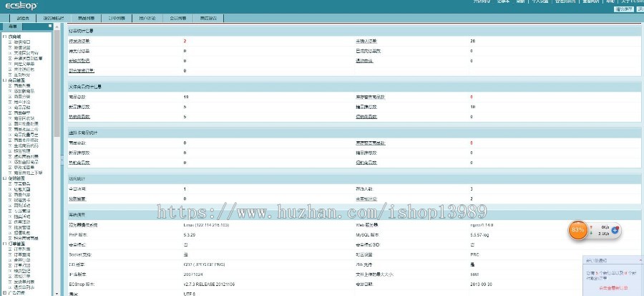The width and height of the screenshot is (644, 296).
Task: Open 红包类型 in the sidebar menu
Action: (x=21, y=189)
